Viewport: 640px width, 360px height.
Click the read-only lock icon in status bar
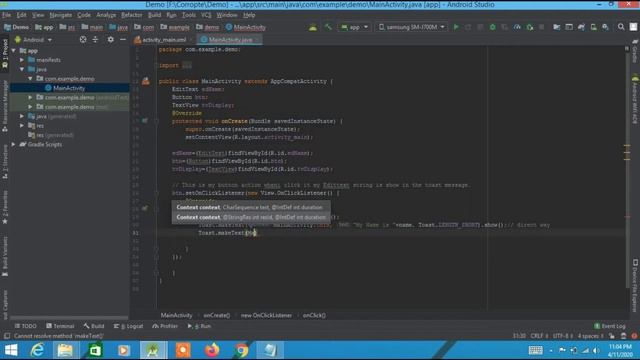(611, 336)
